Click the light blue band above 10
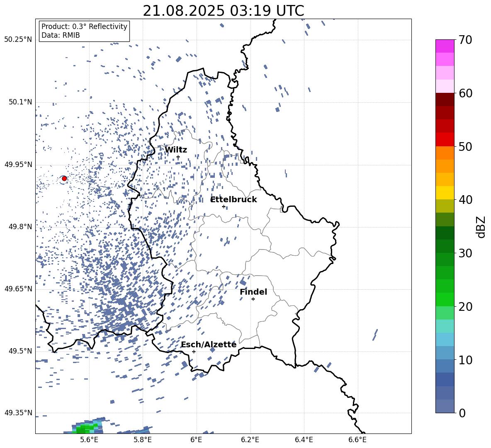 click(x=445, y=353)
